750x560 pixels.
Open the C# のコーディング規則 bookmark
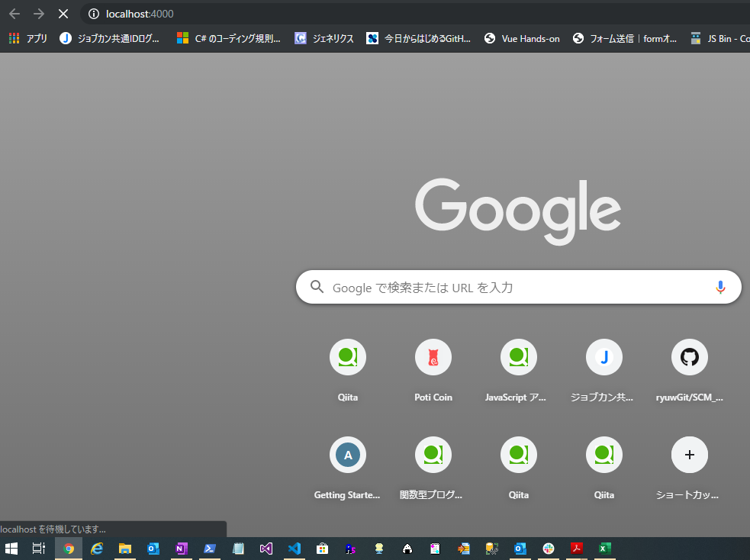point(229,38)
